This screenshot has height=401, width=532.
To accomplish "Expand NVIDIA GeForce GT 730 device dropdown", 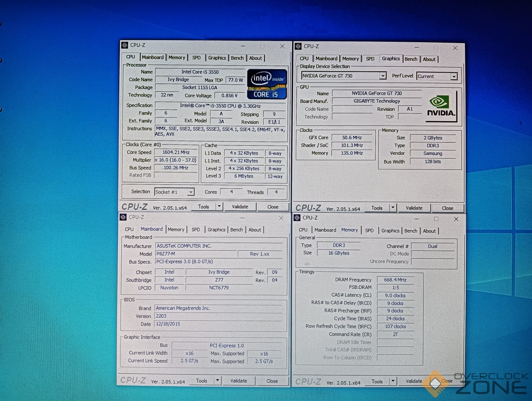I will (x=382, y=76).
